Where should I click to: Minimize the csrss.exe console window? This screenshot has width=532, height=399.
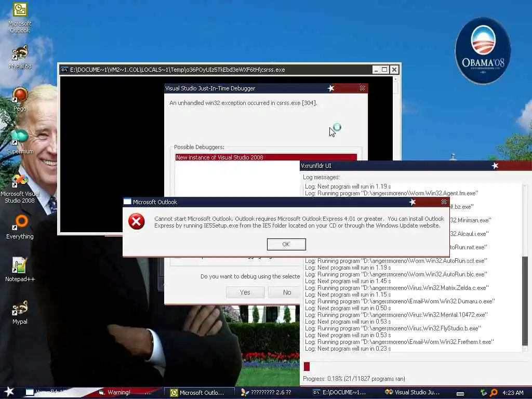tap(376, 70)
